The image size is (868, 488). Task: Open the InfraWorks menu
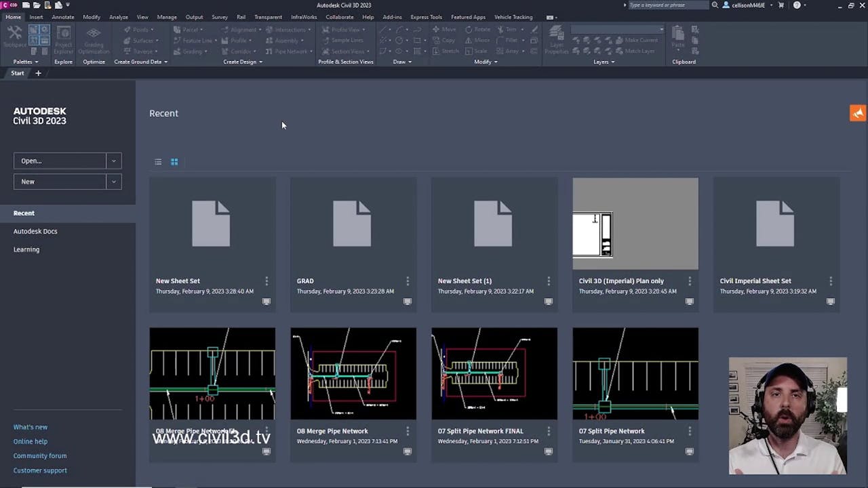click(x=303, y=17)
